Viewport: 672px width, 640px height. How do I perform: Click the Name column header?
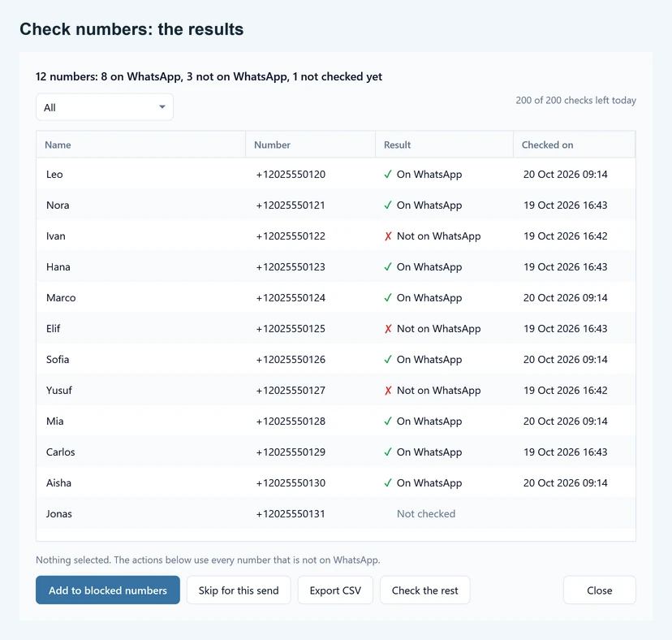point(141,145)
